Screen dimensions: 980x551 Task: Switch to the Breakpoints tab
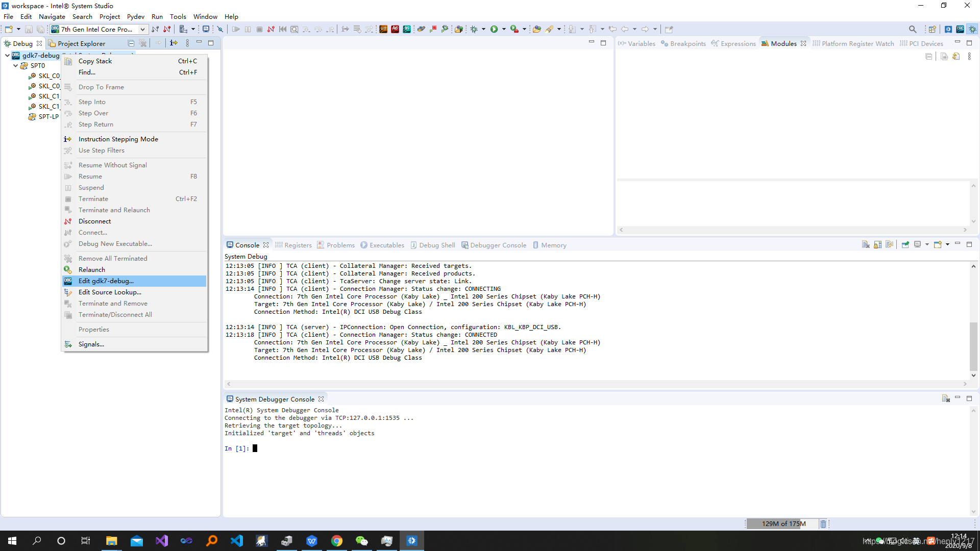[683, 43]
